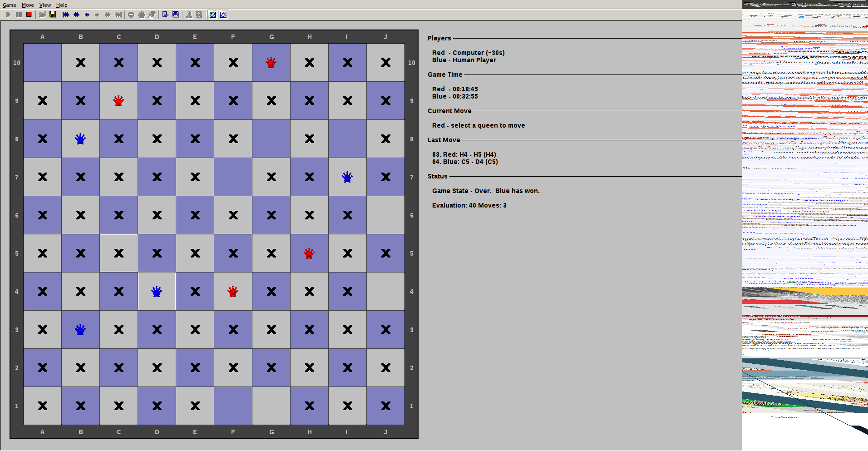Click Red's game time 00:18:45
868x451 pixels.
pos(455,89)
